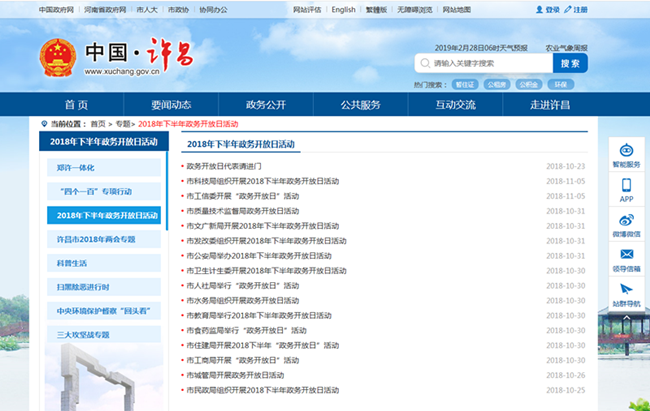Open the 站群导航 navigation arrow icon

[626, 290]
